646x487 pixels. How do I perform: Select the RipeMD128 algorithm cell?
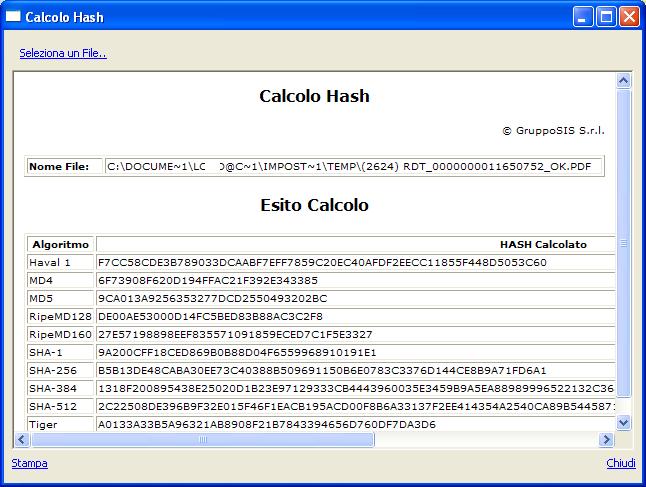61,316
